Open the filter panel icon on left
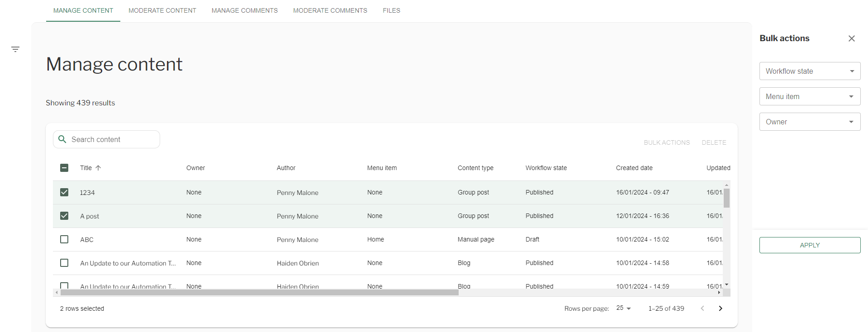Image resolution: width=868 pixels, height=332 pixels. click(15, 49)
